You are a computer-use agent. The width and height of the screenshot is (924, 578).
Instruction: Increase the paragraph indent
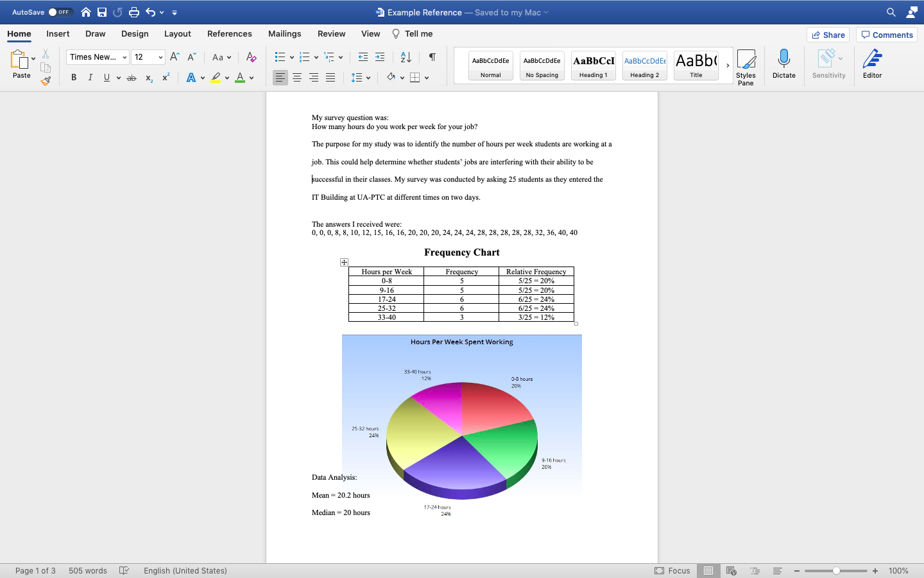(x=380, y=57)
